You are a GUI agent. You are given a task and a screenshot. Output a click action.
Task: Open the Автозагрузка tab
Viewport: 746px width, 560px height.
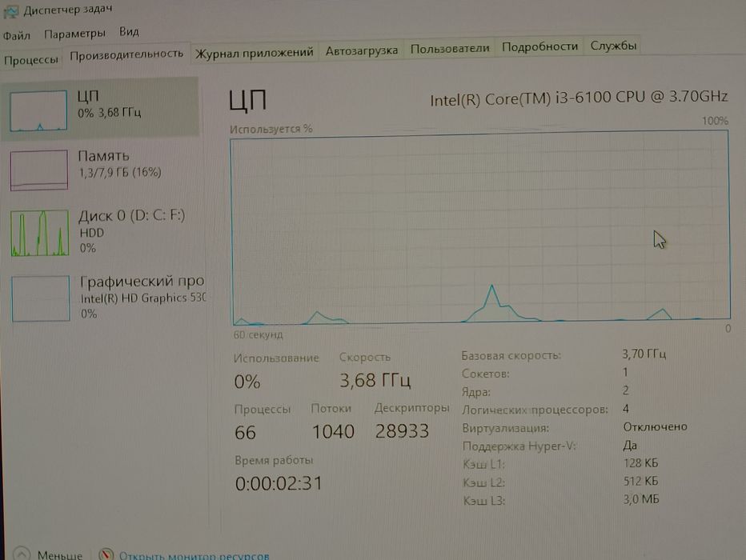point(362,50)
